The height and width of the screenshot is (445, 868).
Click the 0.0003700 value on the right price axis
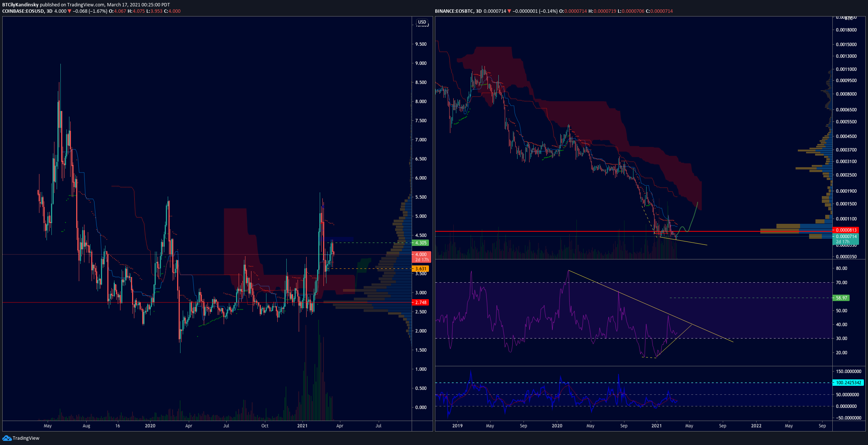point(846,150)
